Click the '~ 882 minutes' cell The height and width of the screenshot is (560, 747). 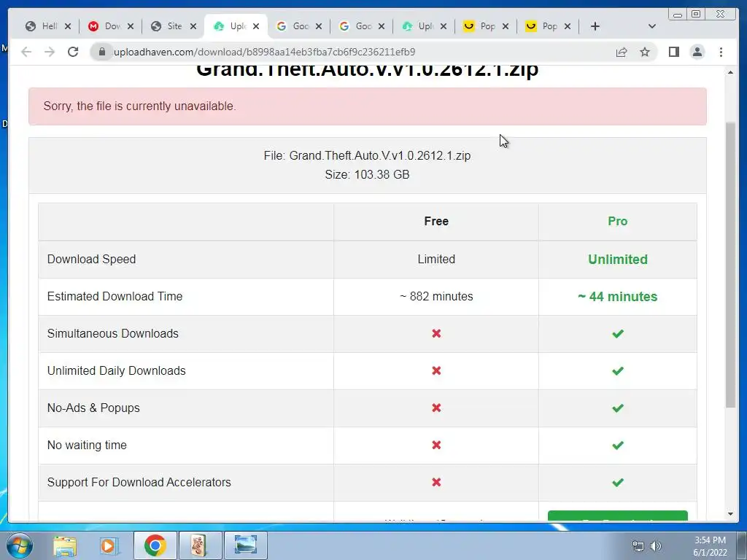pos(436,297)
